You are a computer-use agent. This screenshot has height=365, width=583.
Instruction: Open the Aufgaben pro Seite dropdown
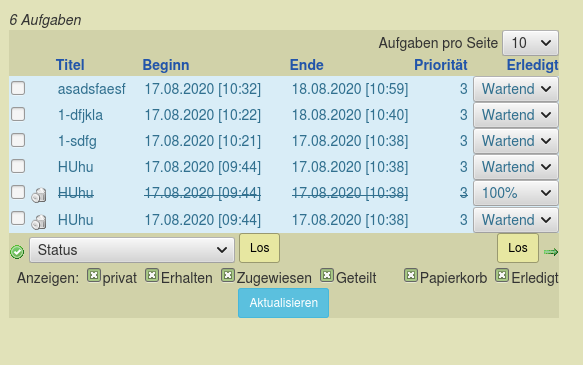tap(530, 43)
